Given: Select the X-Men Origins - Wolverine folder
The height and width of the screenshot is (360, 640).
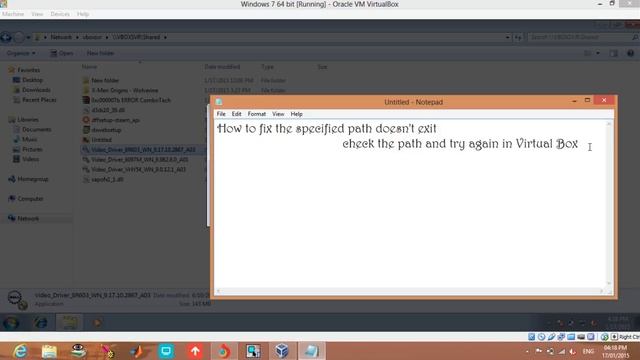Looking at the screenshot, I should 124,90.
